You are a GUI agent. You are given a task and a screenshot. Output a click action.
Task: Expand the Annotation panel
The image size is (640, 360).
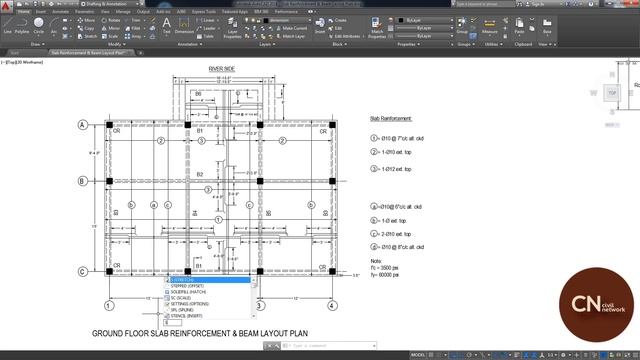[189, 44]
